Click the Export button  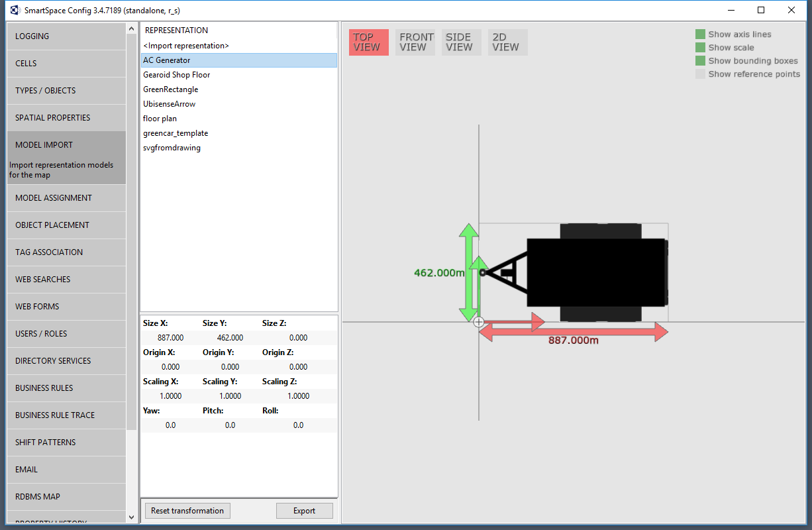[305, 511]
